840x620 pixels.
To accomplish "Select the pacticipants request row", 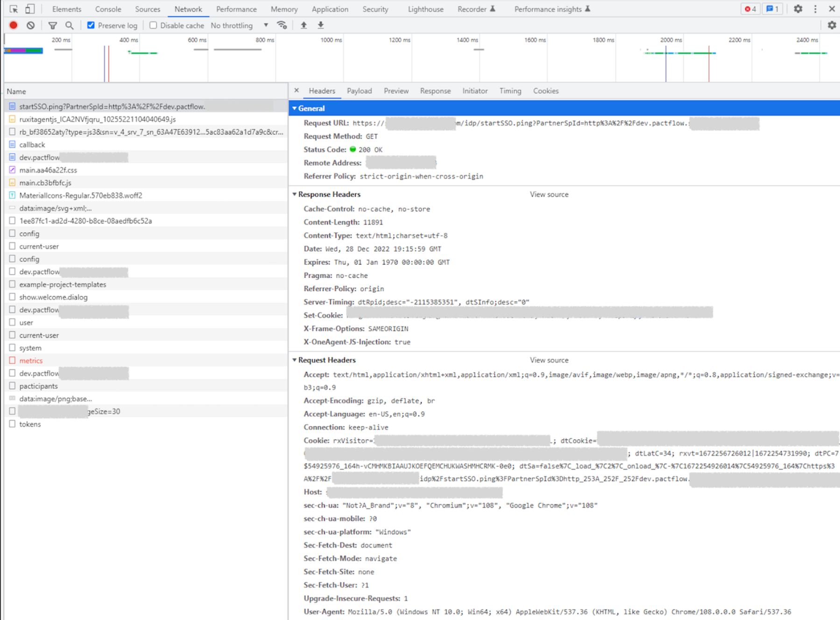I will 146,386.
